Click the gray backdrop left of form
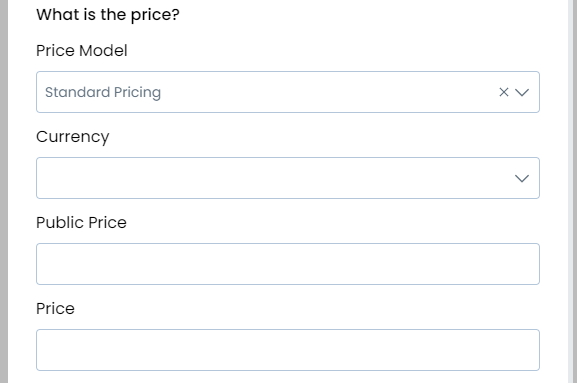The image size is (577, 383). pos(4,191)
